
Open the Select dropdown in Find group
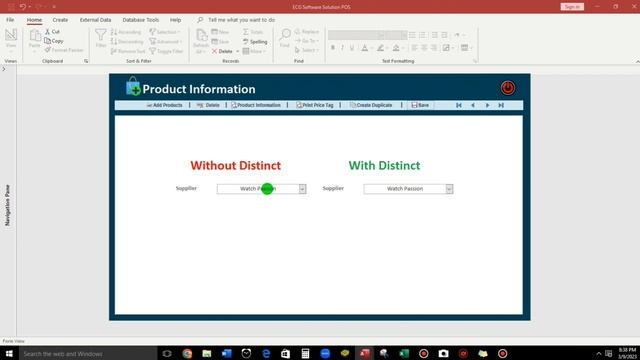pyautogui.click(x=306, y=50)
